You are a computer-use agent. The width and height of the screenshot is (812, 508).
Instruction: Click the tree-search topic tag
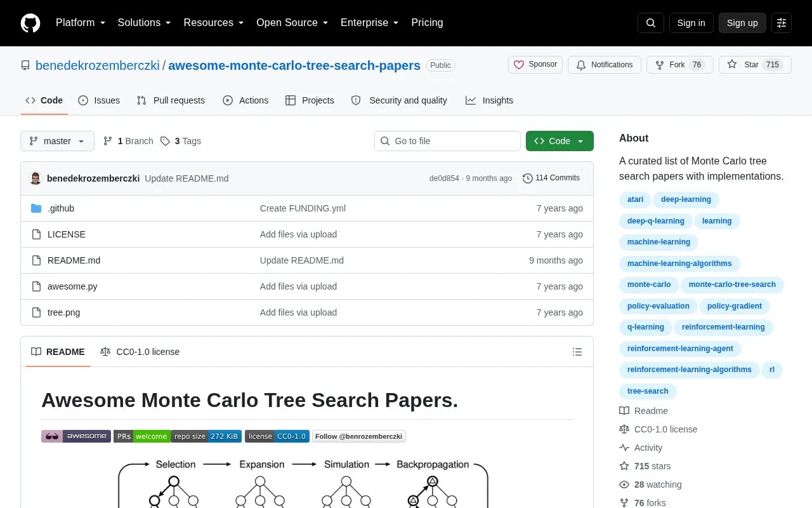tap(648, 391)
